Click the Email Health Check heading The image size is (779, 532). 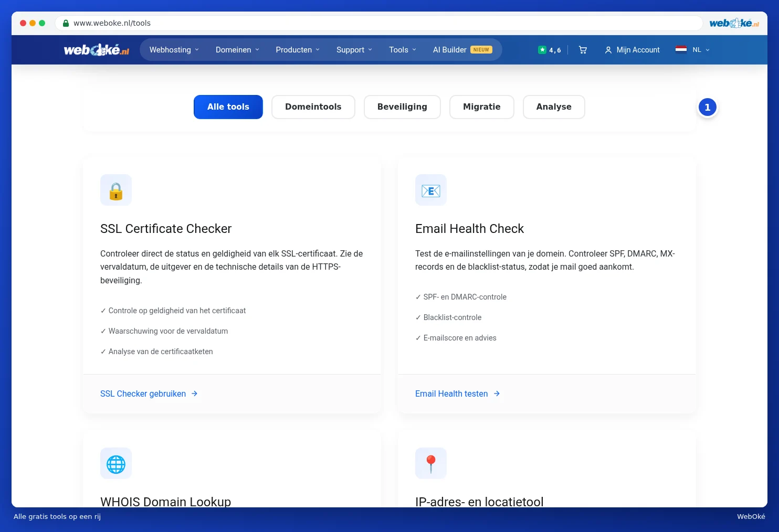469,229
